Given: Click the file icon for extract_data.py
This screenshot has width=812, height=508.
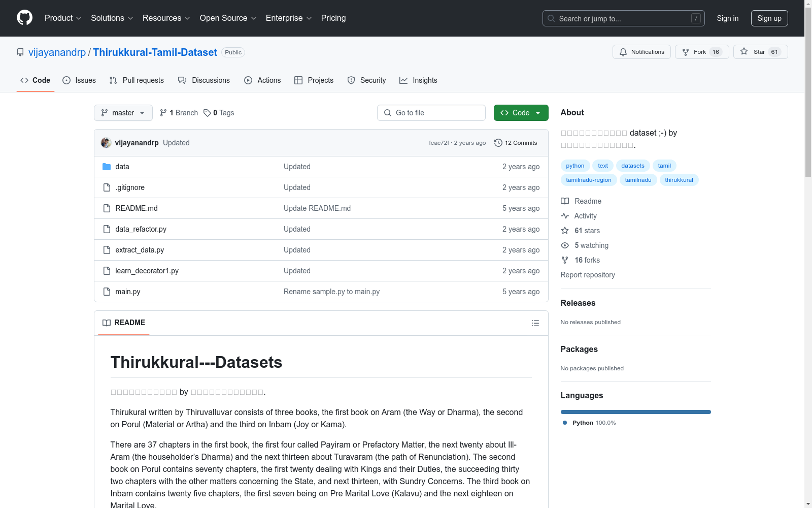Looking at the screenshot, I should coord(107,250).
